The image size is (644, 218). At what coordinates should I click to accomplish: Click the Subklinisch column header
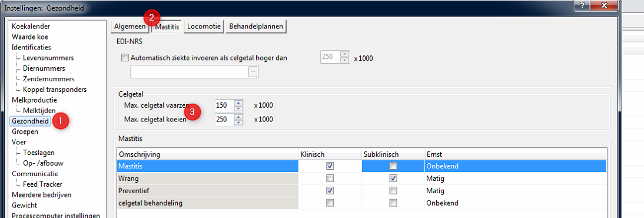[x=393, y=154]
